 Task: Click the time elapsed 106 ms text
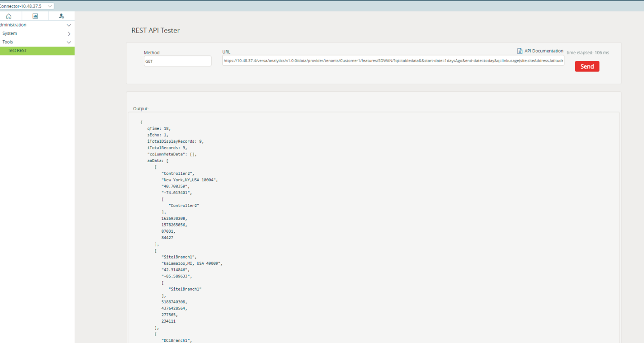click(588, 53)
